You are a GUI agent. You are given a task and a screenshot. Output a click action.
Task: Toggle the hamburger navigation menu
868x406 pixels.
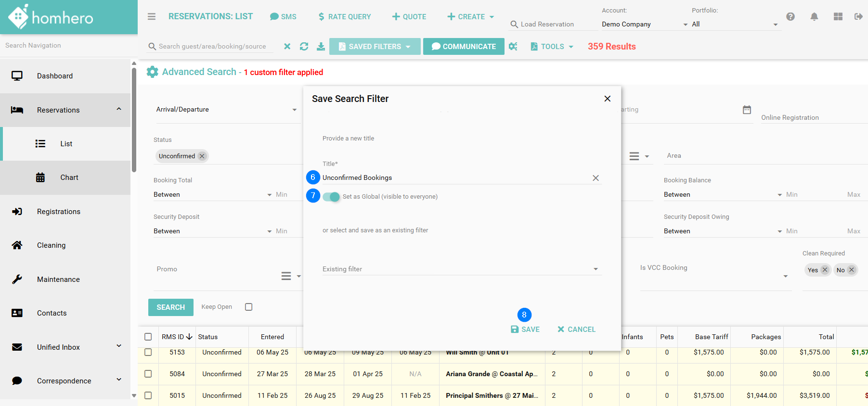click(x=152, y=17)
